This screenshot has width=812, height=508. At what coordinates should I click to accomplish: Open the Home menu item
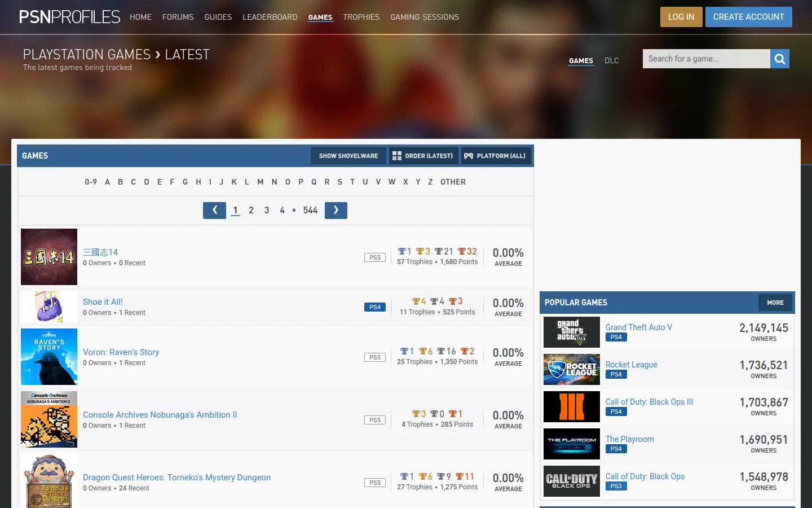(140, 17)
